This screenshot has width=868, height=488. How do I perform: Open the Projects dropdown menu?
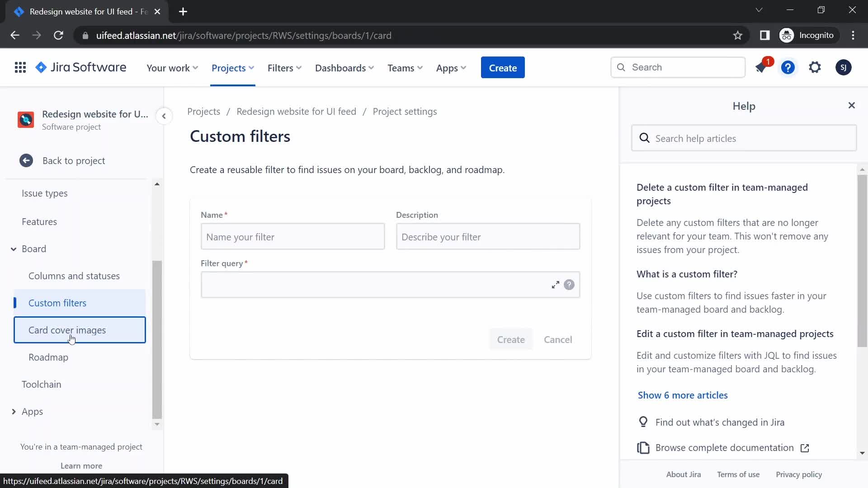[x=233, y=68]
